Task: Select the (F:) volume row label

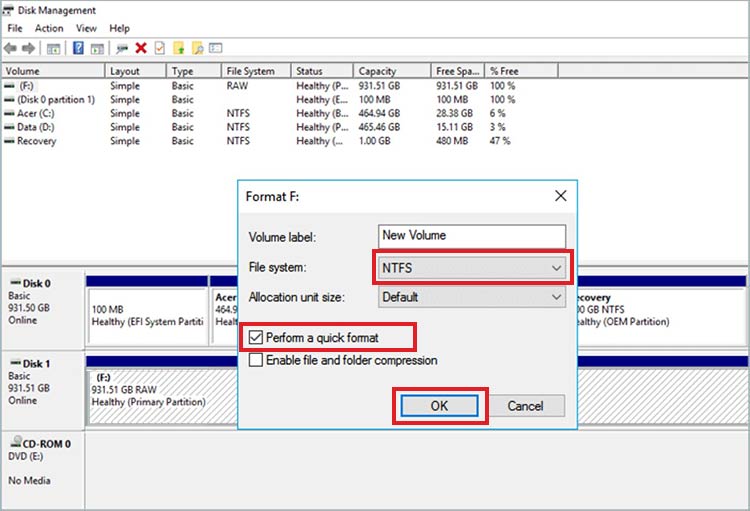Action: [26, 86]
